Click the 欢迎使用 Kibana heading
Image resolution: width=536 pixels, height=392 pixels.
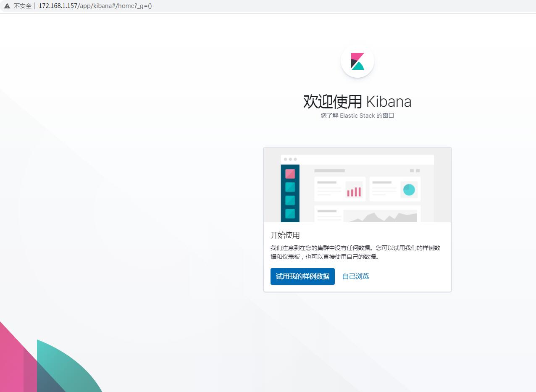357,102
